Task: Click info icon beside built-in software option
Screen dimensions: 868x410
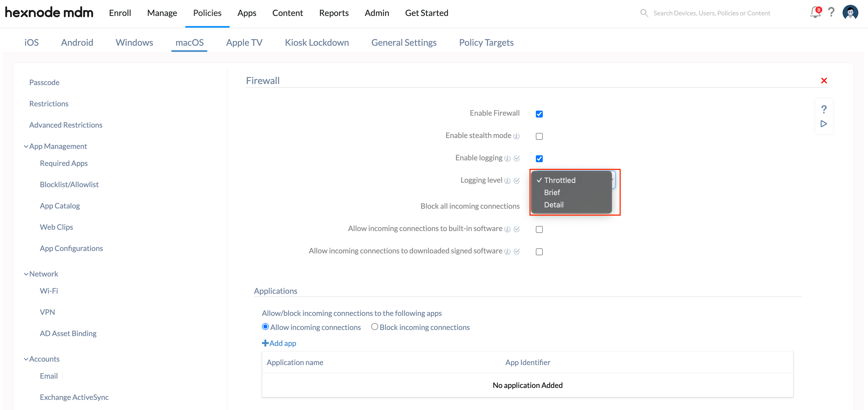Action: (x=507, y=229)
